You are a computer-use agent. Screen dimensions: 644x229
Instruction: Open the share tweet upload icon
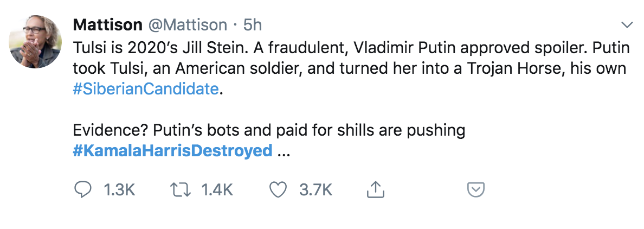[x=375, y=189]
